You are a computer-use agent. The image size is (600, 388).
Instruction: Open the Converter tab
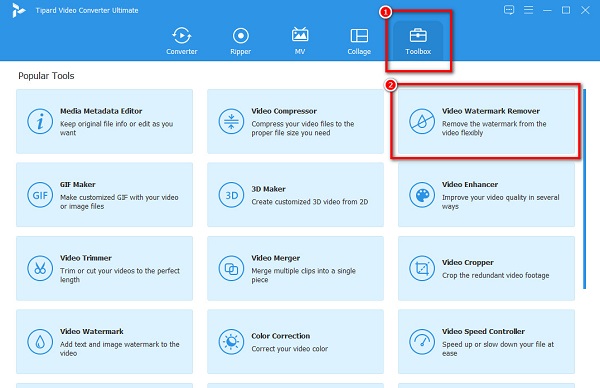click(x=181, y=41)
